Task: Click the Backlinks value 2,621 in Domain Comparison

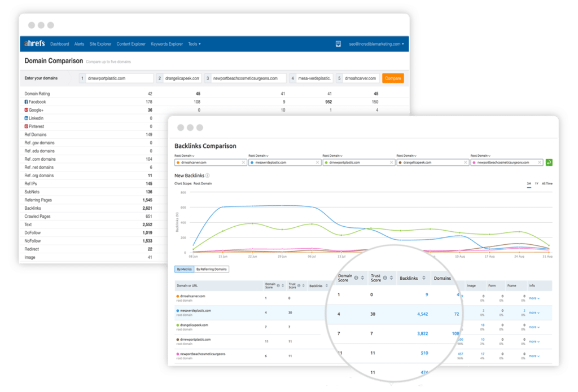Action: point(147,208)
